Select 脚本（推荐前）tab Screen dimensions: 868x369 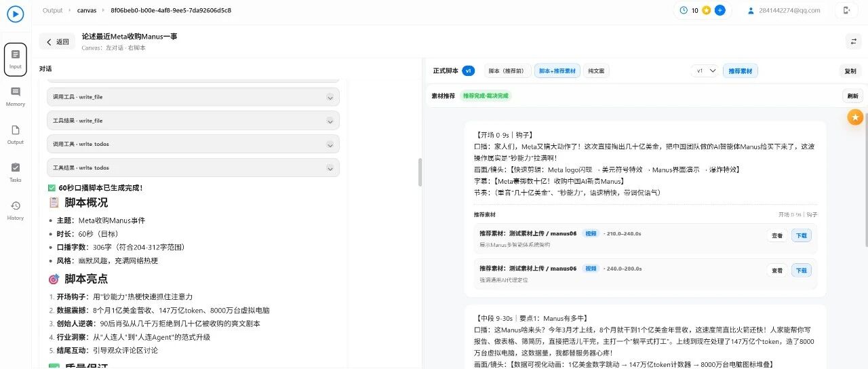pyautogui.click(x=506, y=71)
